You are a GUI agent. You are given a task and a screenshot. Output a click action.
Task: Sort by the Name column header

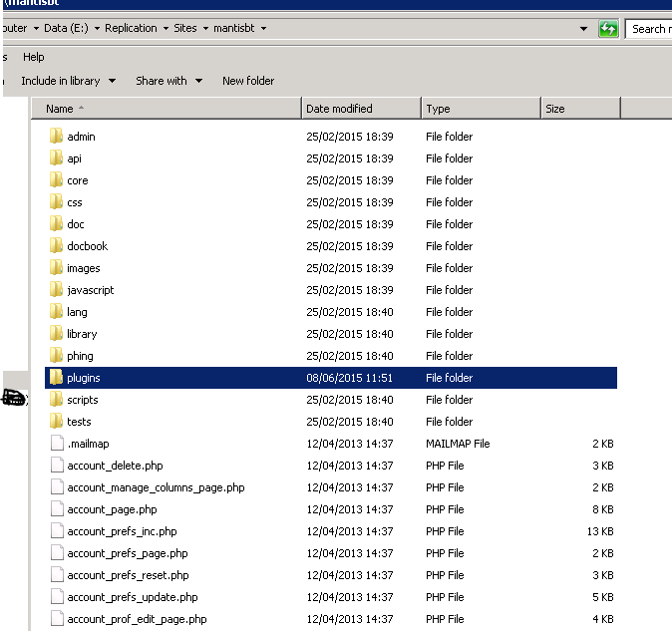click(x=167, y=109)
